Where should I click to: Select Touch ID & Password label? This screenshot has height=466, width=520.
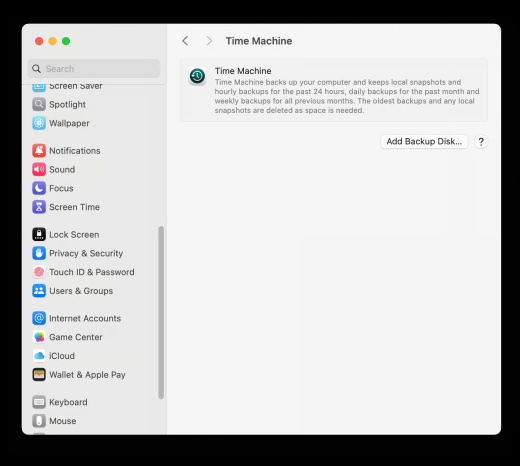click(x=92, y=272)
